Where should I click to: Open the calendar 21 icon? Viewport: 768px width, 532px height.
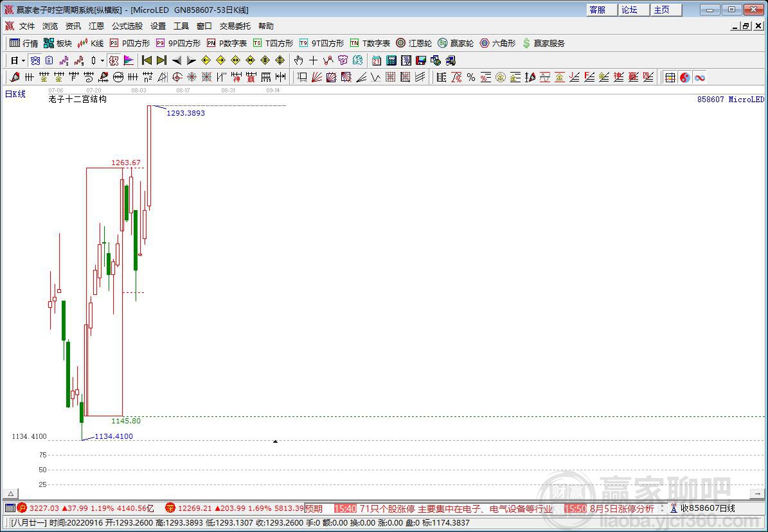click(376, 61)
